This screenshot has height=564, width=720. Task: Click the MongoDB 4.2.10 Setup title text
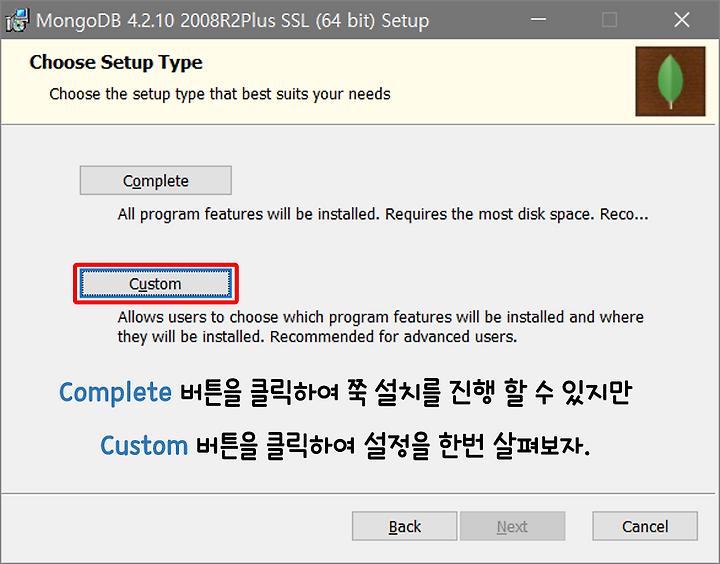tap(232, 21)
